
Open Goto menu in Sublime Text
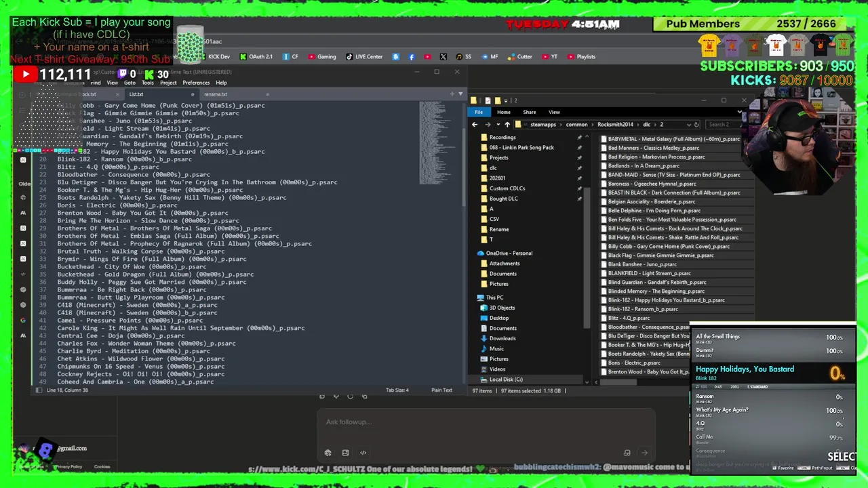130,83
